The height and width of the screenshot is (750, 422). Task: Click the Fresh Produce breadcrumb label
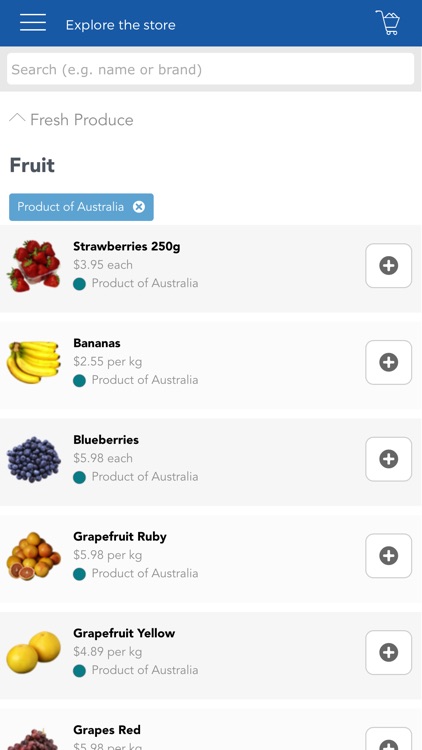point(82,120)
